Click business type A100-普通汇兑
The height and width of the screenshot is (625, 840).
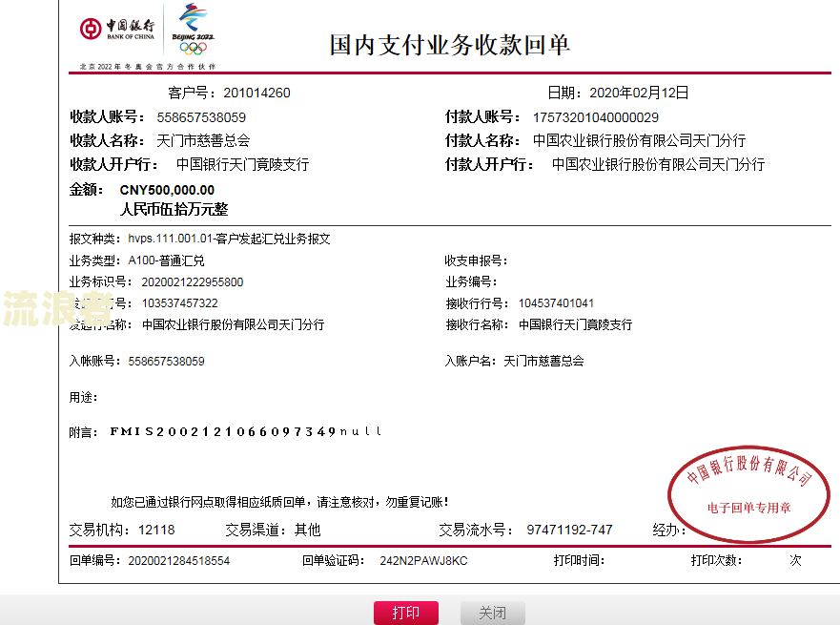166,260
